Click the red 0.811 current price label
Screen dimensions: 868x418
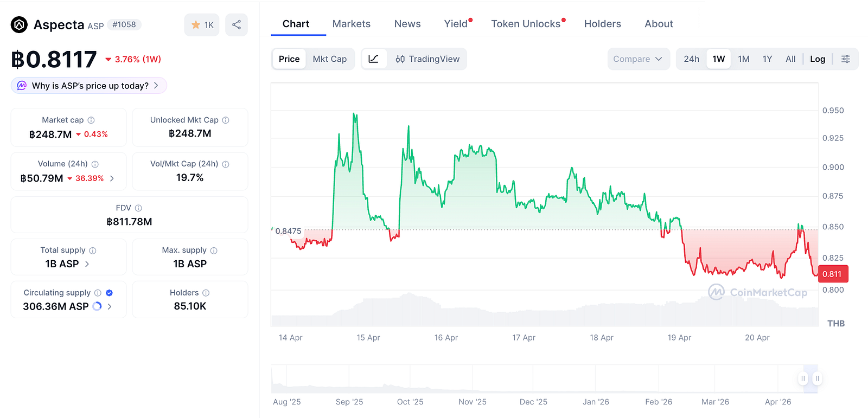coord(833,274)
